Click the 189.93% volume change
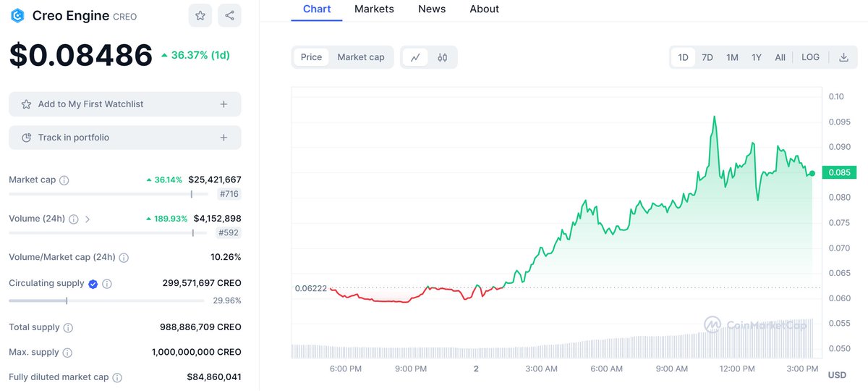 pos(166,219)
